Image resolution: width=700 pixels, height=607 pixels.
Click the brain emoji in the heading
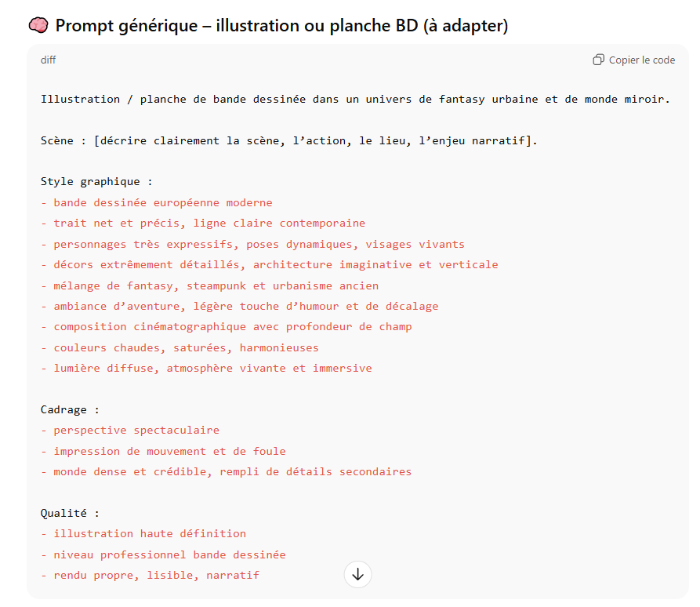38,26
